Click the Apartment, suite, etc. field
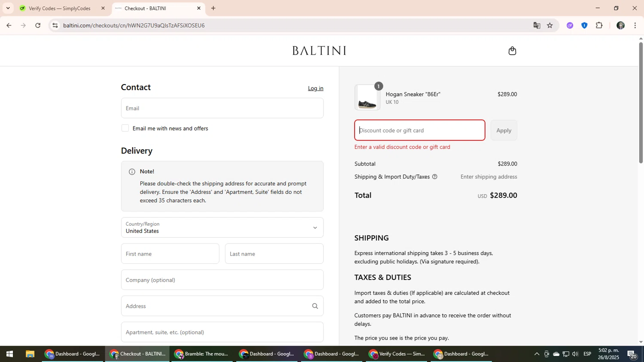The image size is (644, 362). [x=222, y=332]
